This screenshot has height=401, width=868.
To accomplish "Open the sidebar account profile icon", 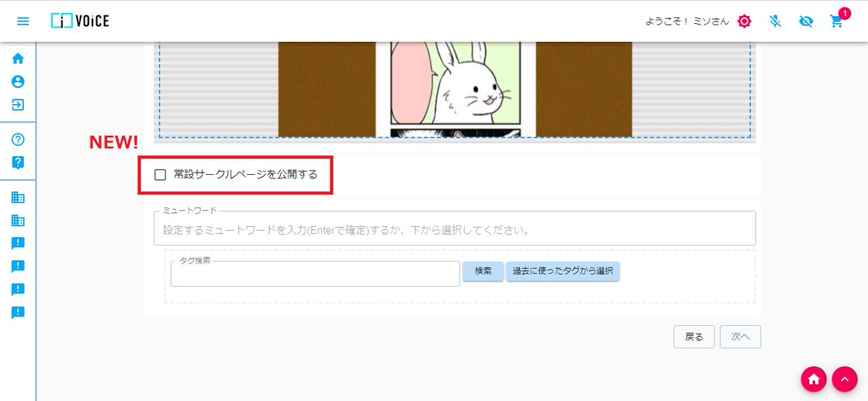I will click(18, 82).
